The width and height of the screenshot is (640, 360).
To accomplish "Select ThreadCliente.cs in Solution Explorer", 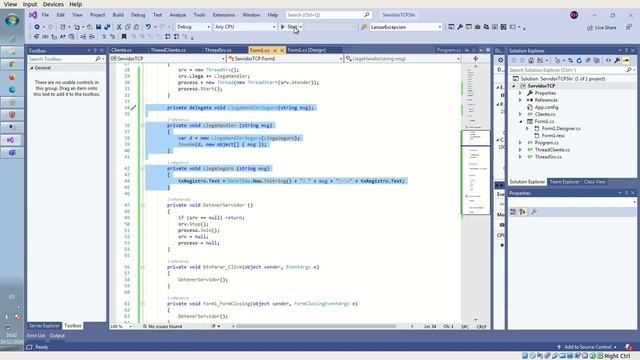I will (x=552, y=150).
